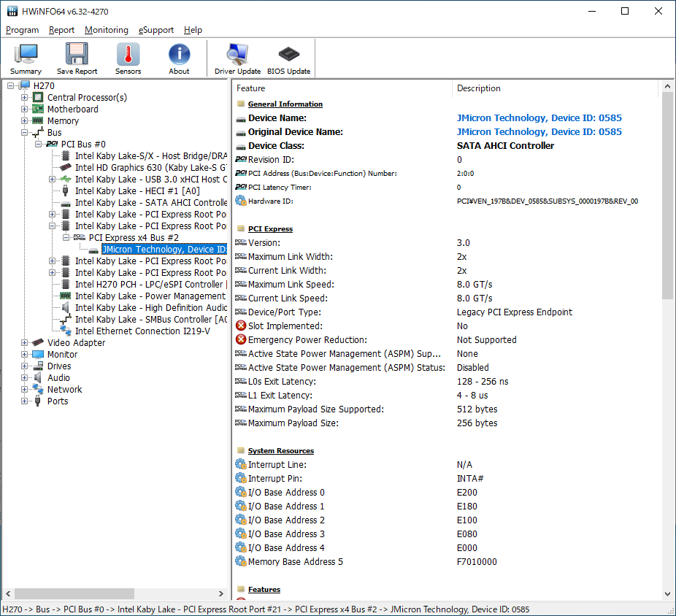
Task: Click the Device Name JMicron link
Action: [539, 118]
